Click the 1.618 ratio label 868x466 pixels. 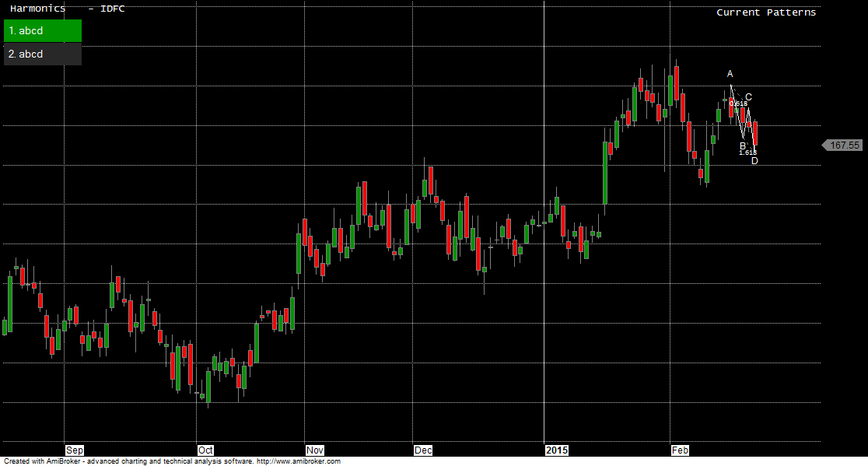click(747, 152)
